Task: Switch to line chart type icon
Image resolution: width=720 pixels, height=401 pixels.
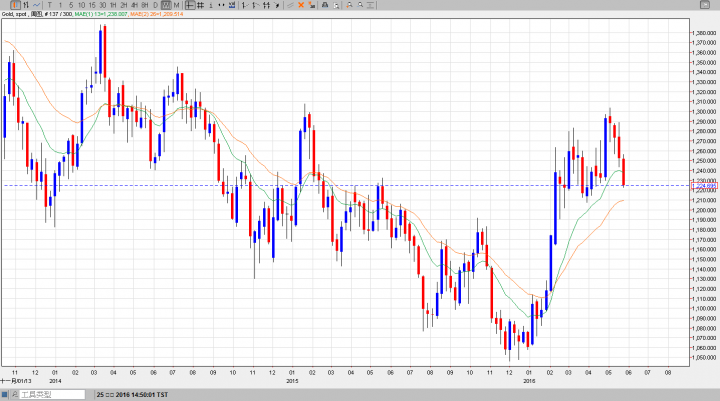Action: click(37, 5)
